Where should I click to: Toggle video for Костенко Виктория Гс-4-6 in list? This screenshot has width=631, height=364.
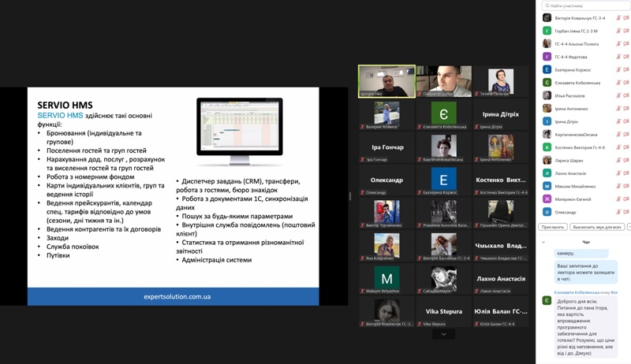(626, 147)
